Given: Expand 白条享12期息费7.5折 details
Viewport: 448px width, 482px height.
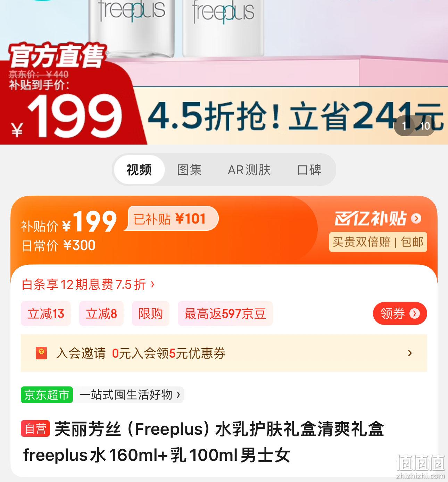Looking at the screenshot, I should (88, 285).
